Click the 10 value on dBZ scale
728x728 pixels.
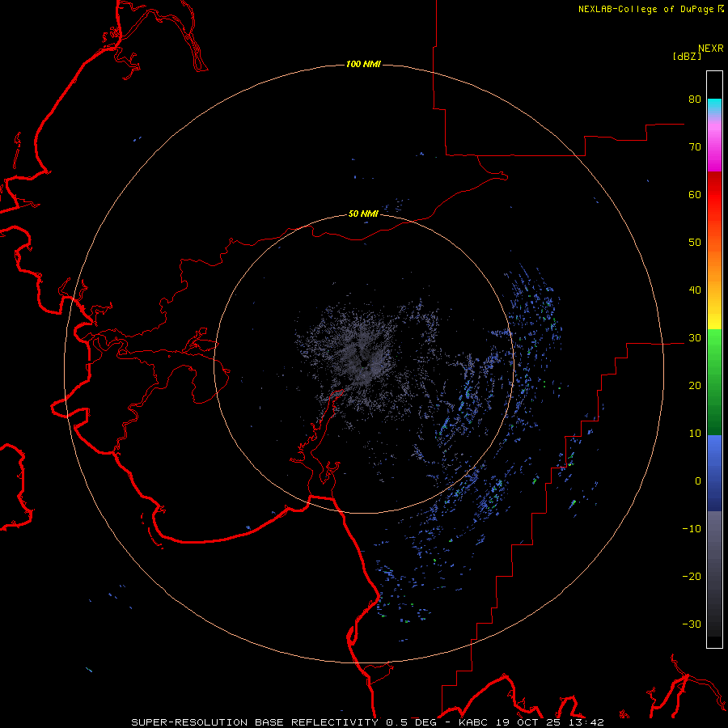(695, 434)
